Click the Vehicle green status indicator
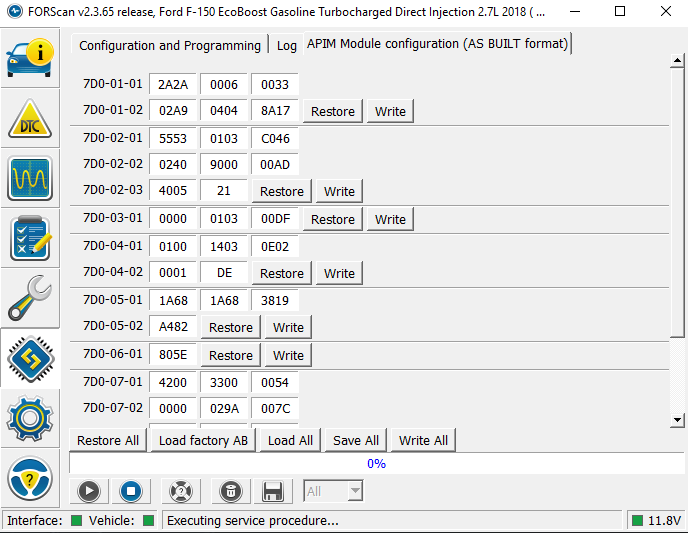 point(149,521)
